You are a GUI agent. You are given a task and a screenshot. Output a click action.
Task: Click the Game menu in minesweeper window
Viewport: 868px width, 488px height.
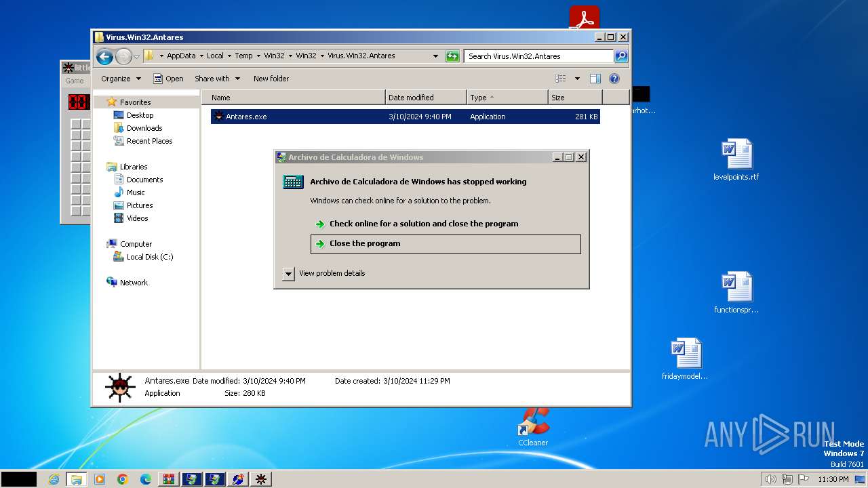point(74,81)
